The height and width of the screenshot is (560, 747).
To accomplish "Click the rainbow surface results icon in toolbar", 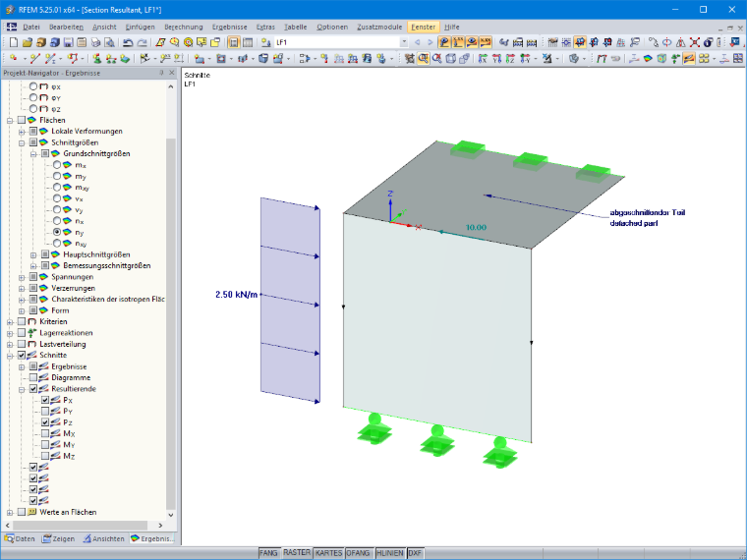I will point(648,59).
